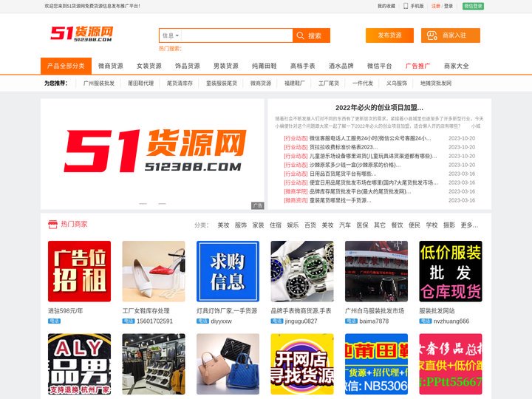Open article 2022年必火的创业项目加盟...
Image resolution: width=532 pixels, height=399 pixels.
(x=379, y=108)
